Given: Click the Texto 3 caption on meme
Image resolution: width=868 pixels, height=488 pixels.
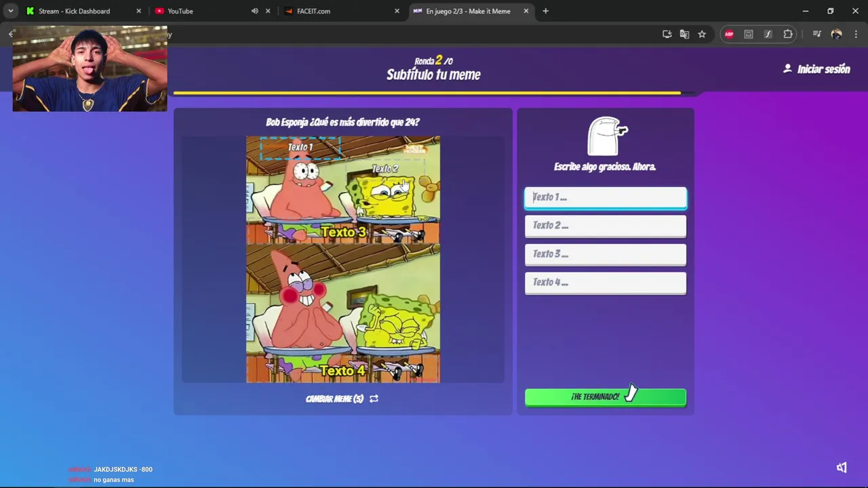Looking at the screenshot, I should pos(343,232).
